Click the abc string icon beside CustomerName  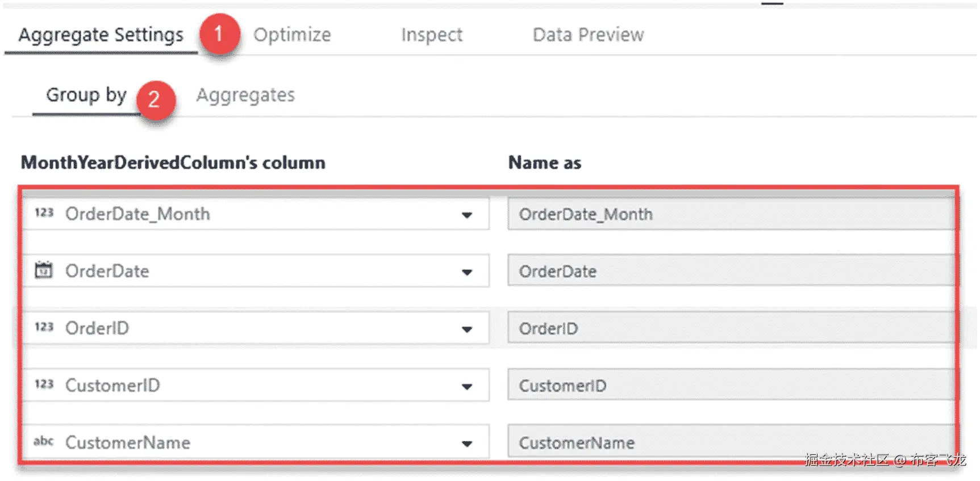44,441
